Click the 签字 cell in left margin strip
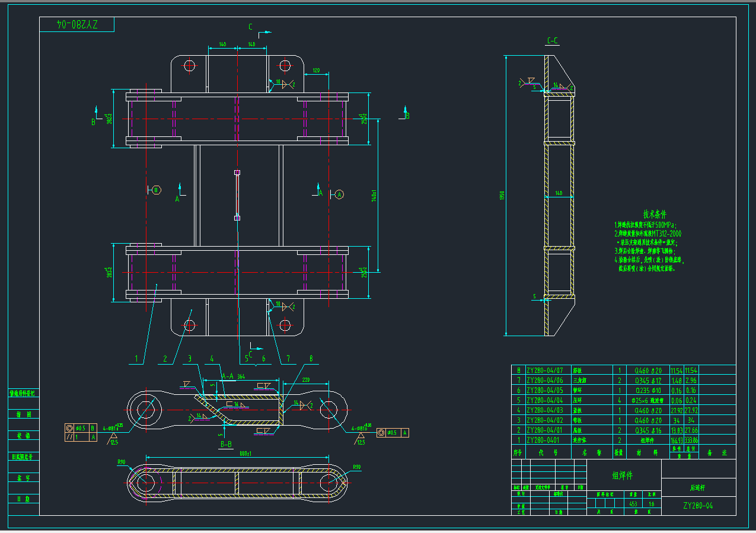This screenshot has height=533, width=756. pos(24,478)
